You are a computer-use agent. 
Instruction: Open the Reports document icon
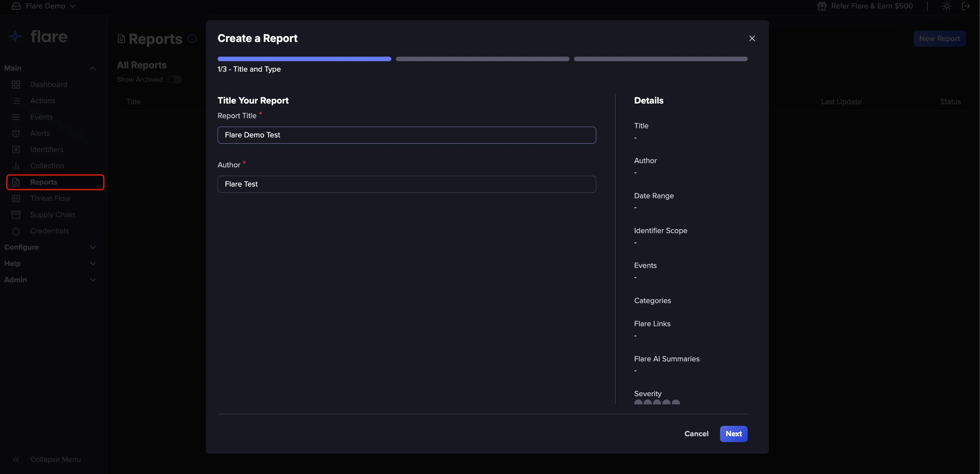tap(16, 182)
